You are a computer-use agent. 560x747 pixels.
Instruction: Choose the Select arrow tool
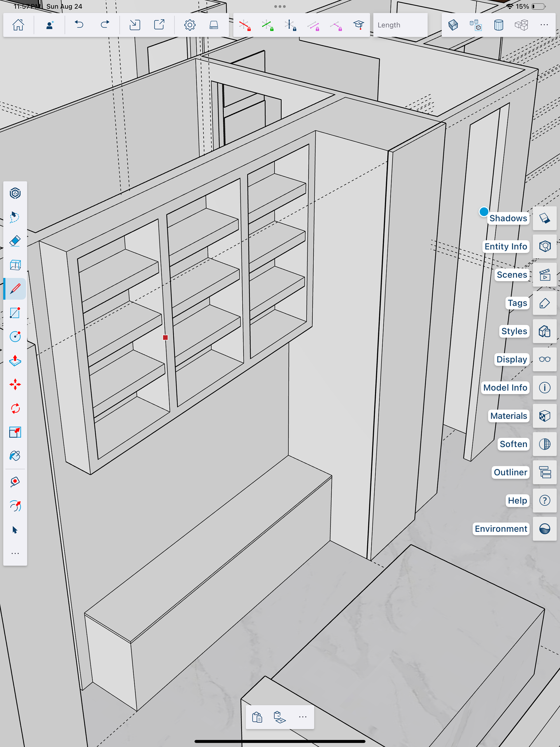pos(15,530)
